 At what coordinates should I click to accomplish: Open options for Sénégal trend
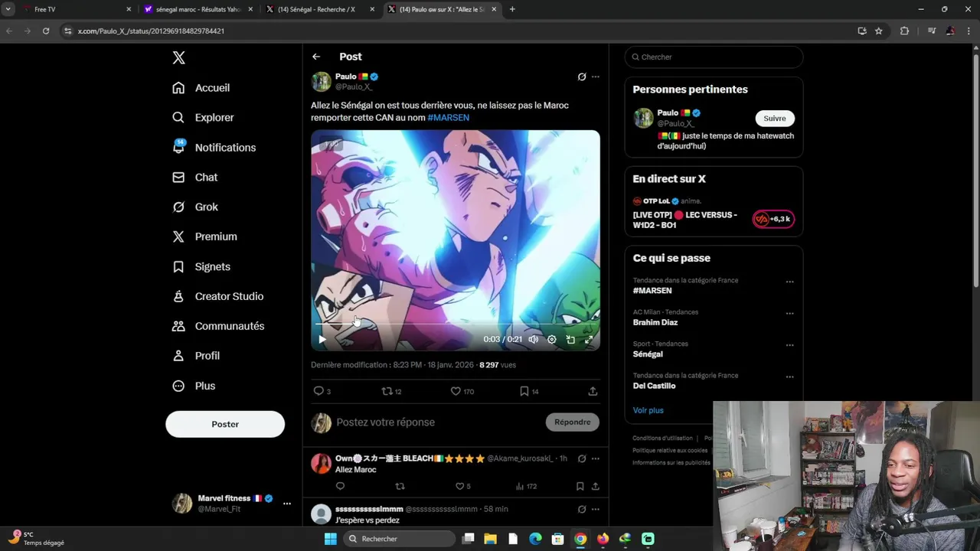click(789, 345)
